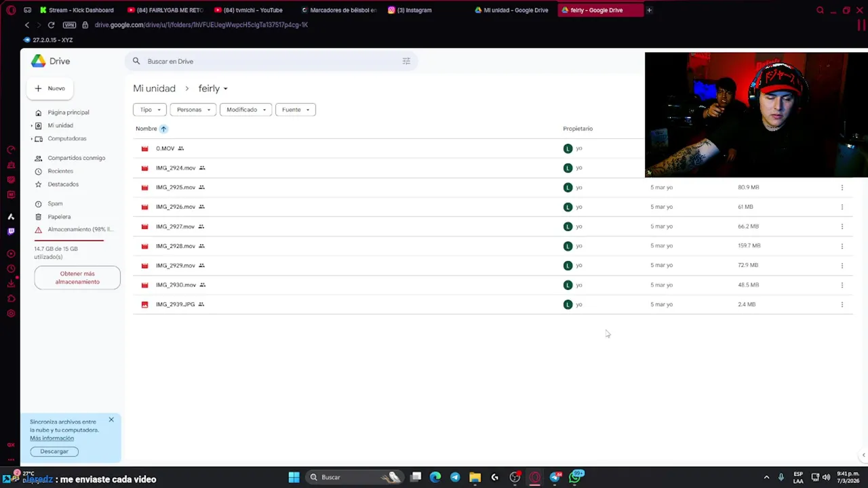
Task: Open more options for IMG_2925.mov
Action: pos(842,187)
